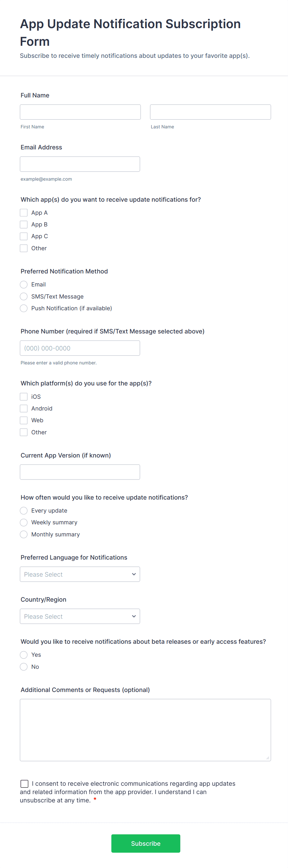Viewport: 288px width, 868px height.
Task: Click the Additional Comments text area
Action: tap(145, 730)
